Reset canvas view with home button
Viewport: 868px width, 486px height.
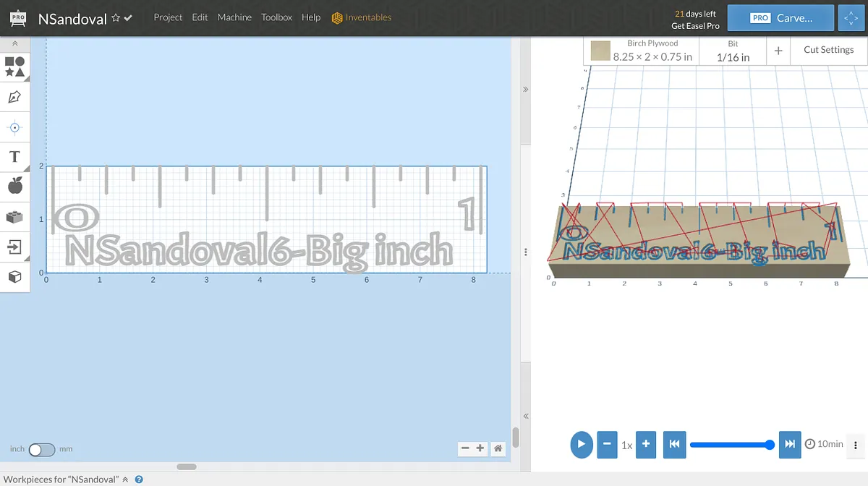[x=498, y=448]
